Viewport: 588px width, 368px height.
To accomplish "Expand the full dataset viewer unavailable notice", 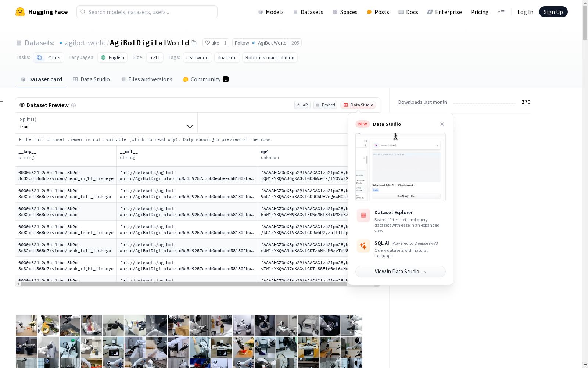I will click(x=146, y=139).
